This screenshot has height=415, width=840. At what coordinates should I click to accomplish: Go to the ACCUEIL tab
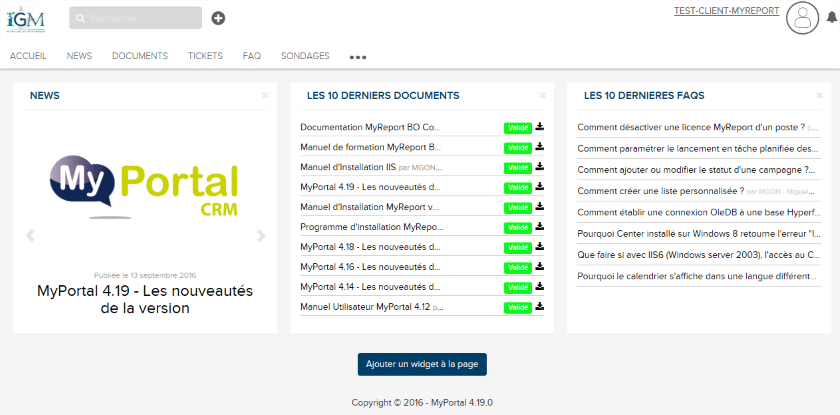point(28,56)
